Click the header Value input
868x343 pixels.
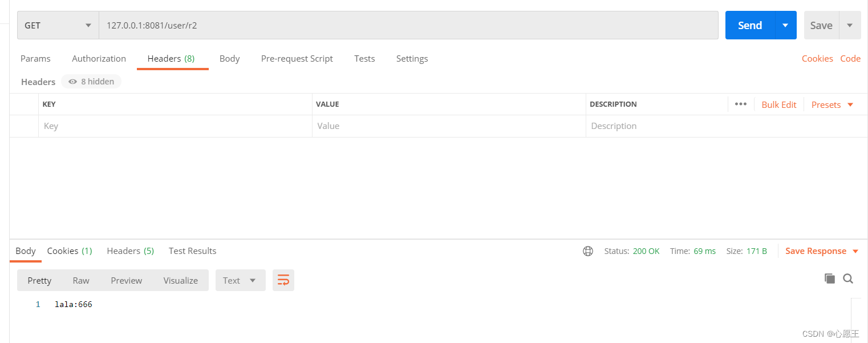click(x=449, y=126)
